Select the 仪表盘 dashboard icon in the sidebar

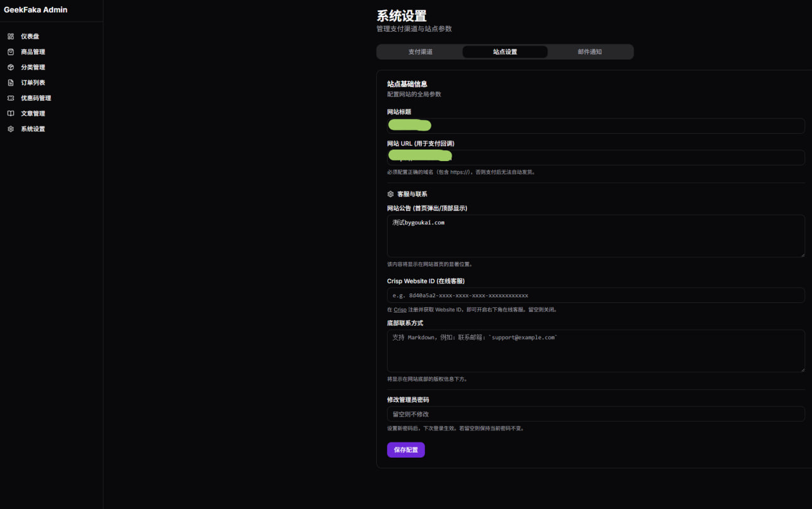(11, 36)
